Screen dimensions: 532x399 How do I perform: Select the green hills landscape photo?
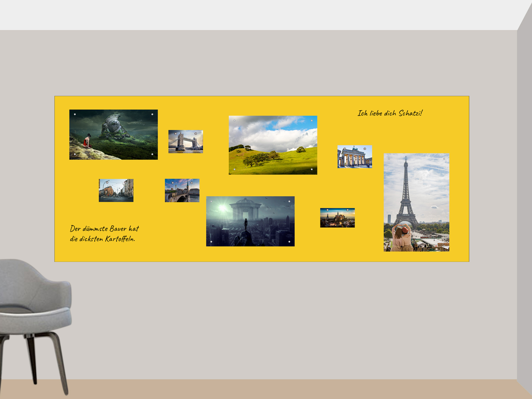(x=273, y=145)
